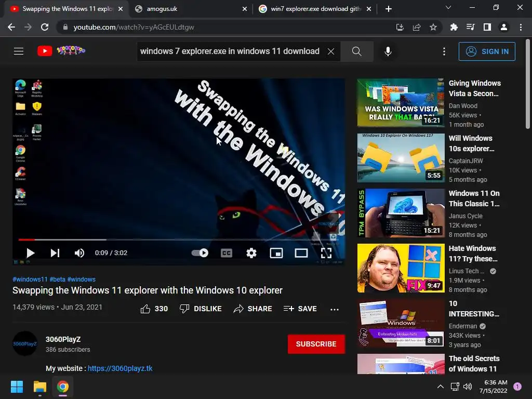The width and height of the screenshot is (532, 399).
Task: Open the 3060PlayZ channel avatar
Action: point(25,344)
